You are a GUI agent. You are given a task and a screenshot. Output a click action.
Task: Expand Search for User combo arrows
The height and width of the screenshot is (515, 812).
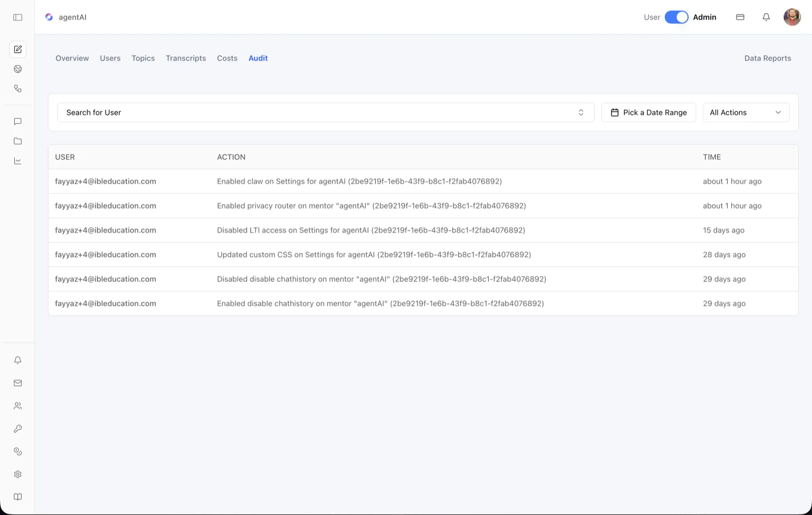581,113
